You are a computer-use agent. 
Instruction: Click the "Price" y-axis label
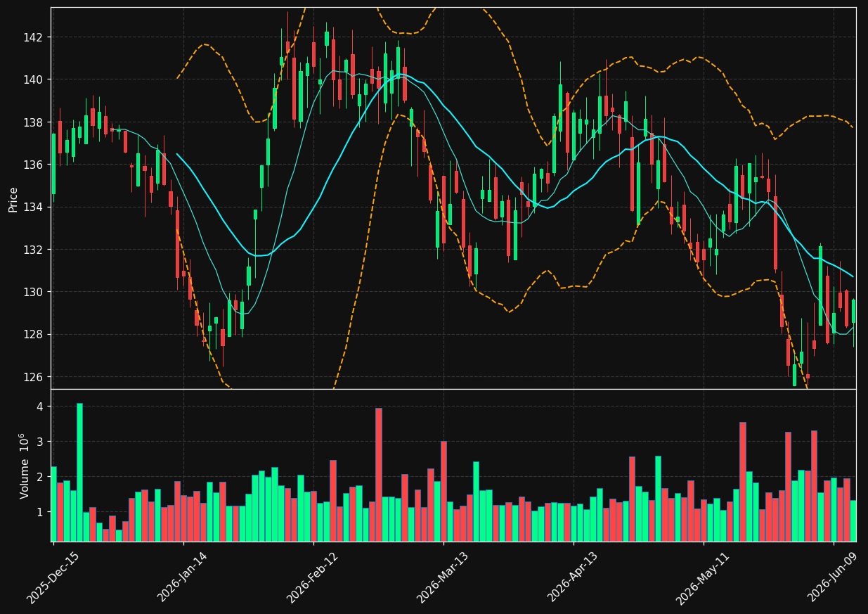(x=13, y=199)
